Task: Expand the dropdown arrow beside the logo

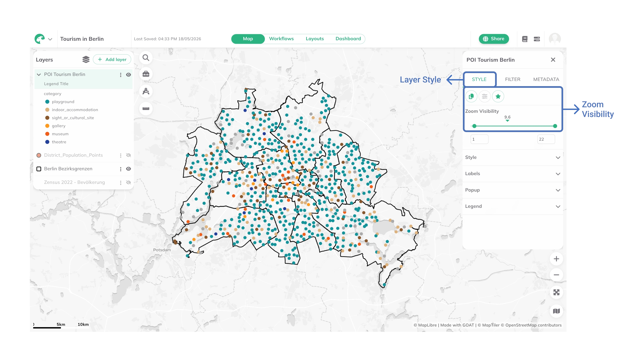Action: [x=50, y=39]
